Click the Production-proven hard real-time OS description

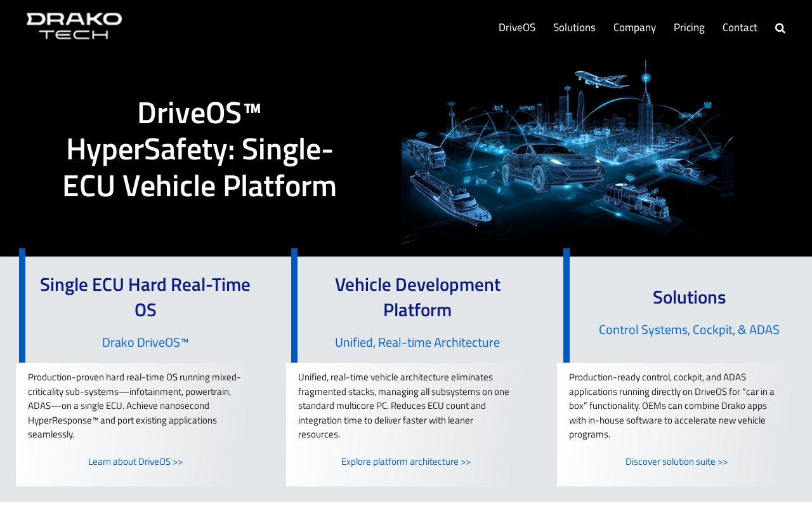tap(135, 406)
